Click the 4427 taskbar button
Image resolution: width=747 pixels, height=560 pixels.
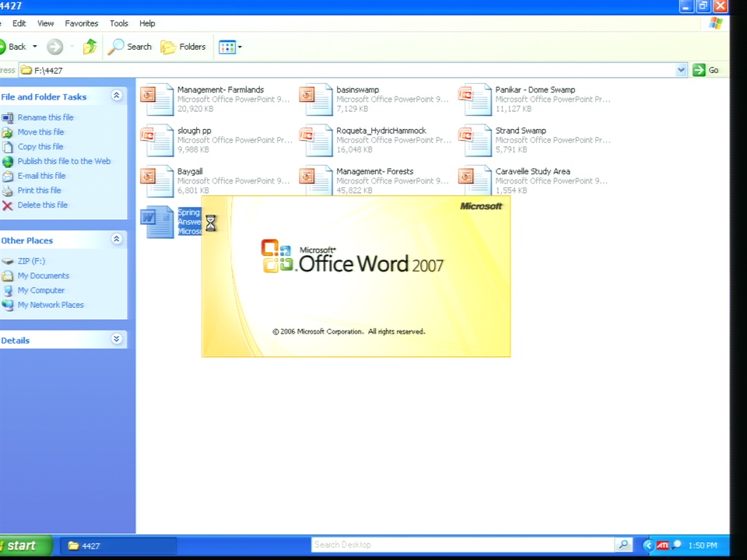click(118, 546)
